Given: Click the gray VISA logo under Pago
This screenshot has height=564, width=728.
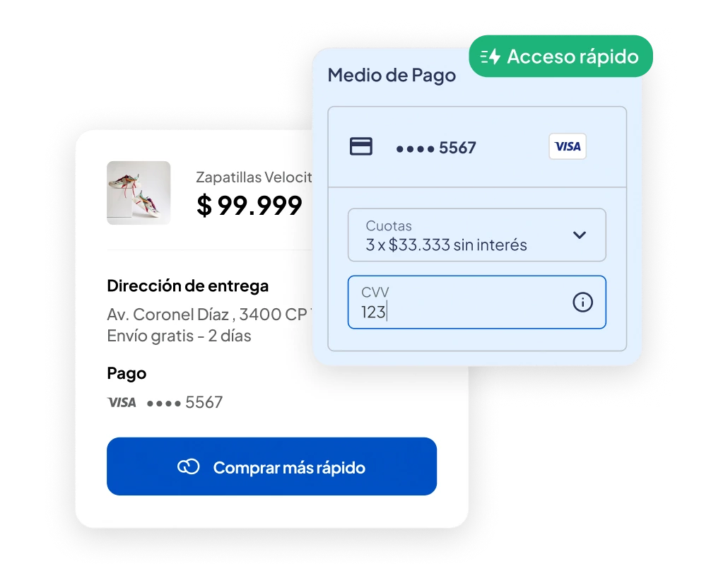Looking at the screenshot, I should pyautogui.click(x=122, y=402).
